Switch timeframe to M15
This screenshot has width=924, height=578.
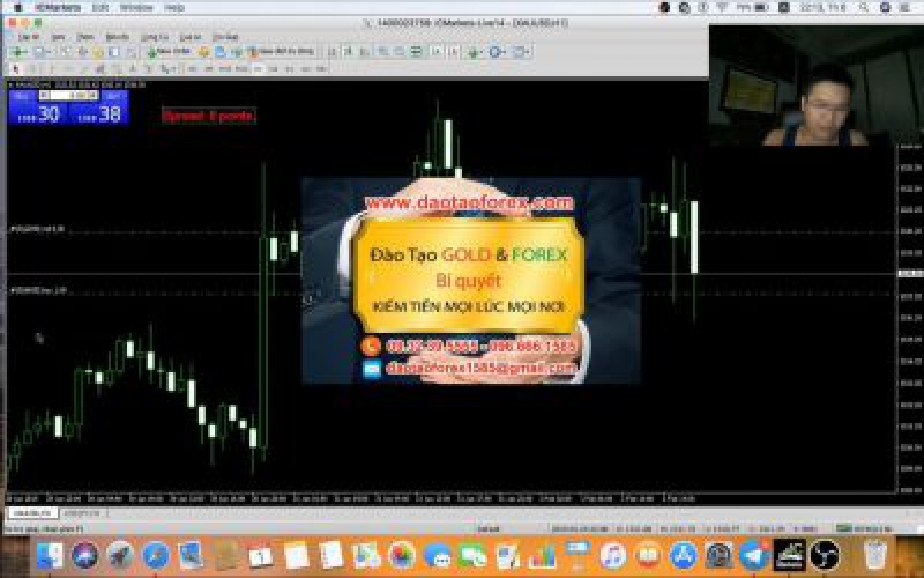coord(224,69)
